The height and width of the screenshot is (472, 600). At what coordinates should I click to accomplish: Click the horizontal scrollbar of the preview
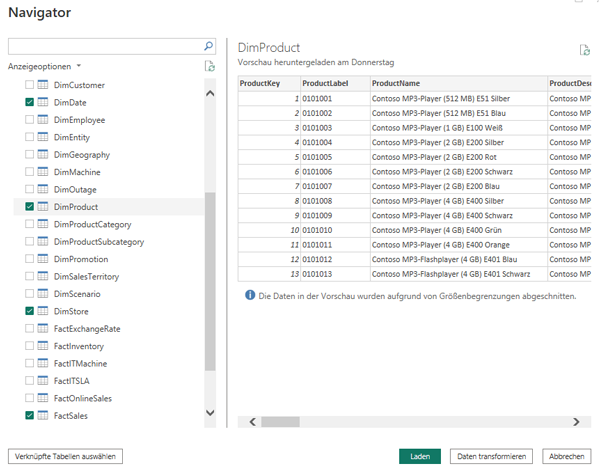[410, 422]
